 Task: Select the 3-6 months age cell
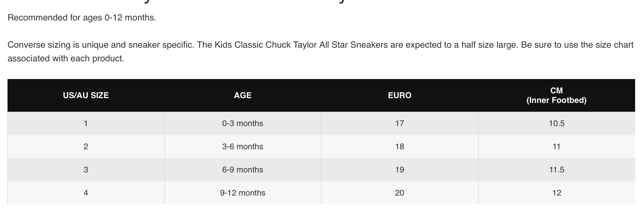coord(242,146)
